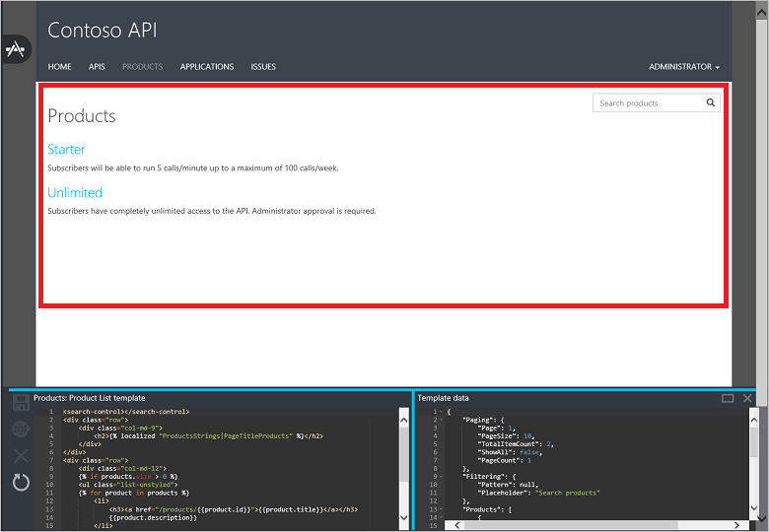769x532 pixels.
Task: Save the Product List template
Action: click(x=21, y=403)
